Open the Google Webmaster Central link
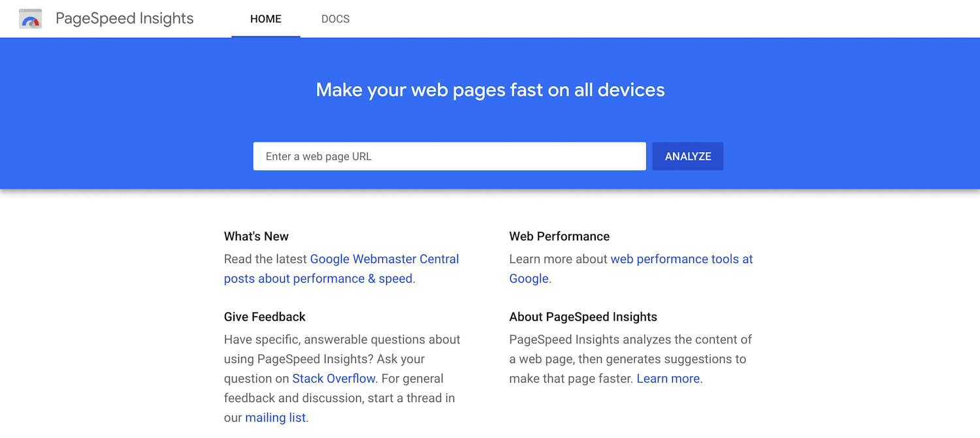The image size is (980, 438). pyautogui.click(x=384, y=259)
